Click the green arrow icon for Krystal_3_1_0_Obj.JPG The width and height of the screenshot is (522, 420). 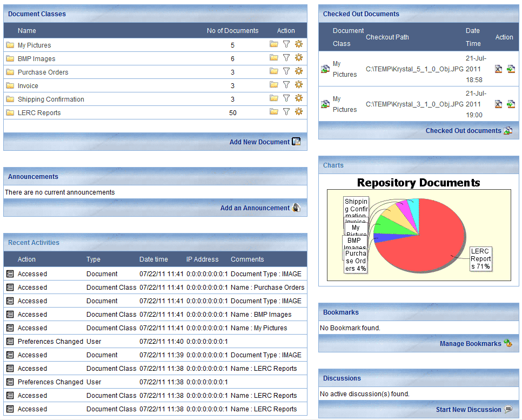[511, 104]
